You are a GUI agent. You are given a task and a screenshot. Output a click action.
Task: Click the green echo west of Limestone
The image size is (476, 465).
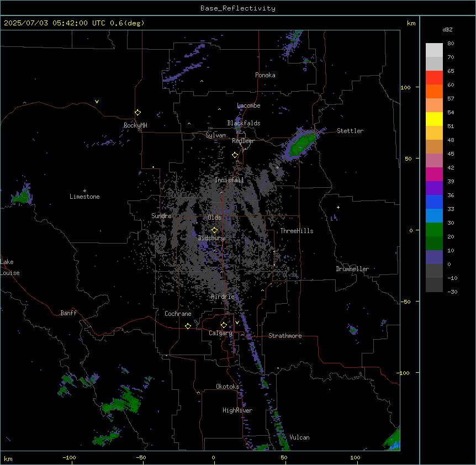pyautogui.click(x=22, y=195)
